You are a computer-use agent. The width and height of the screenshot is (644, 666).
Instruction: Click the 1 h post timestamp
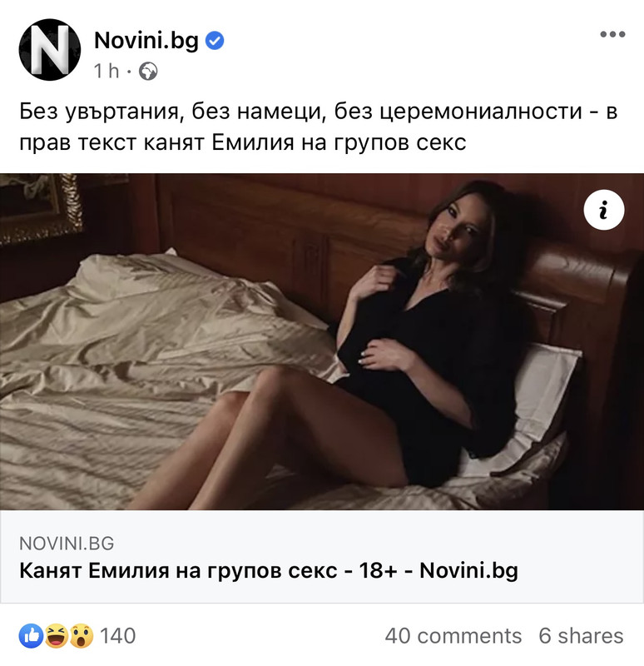pyautogui.click(x=107, y=71)
